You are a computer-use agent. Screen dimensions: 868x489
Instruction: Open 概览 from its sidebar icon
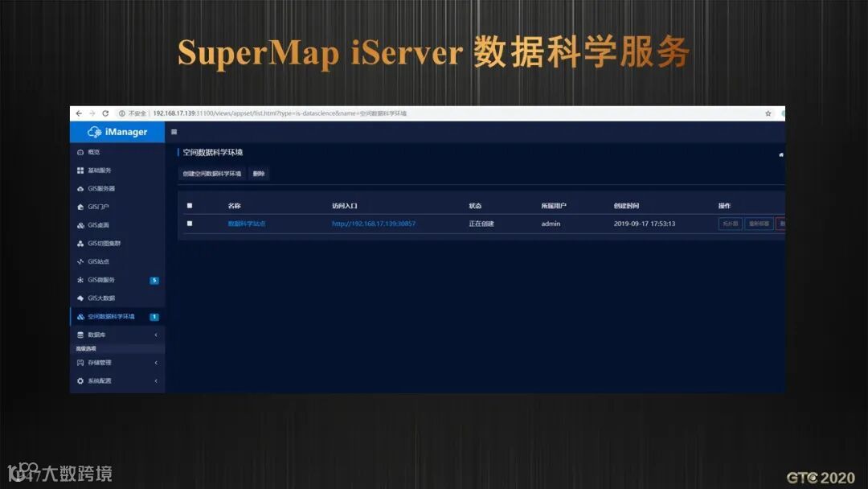(80, 152)
